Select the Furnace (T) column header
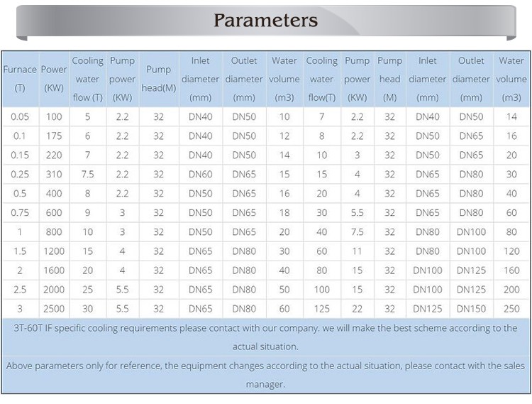Screen dimensions: 532x404 click(20, 79)
